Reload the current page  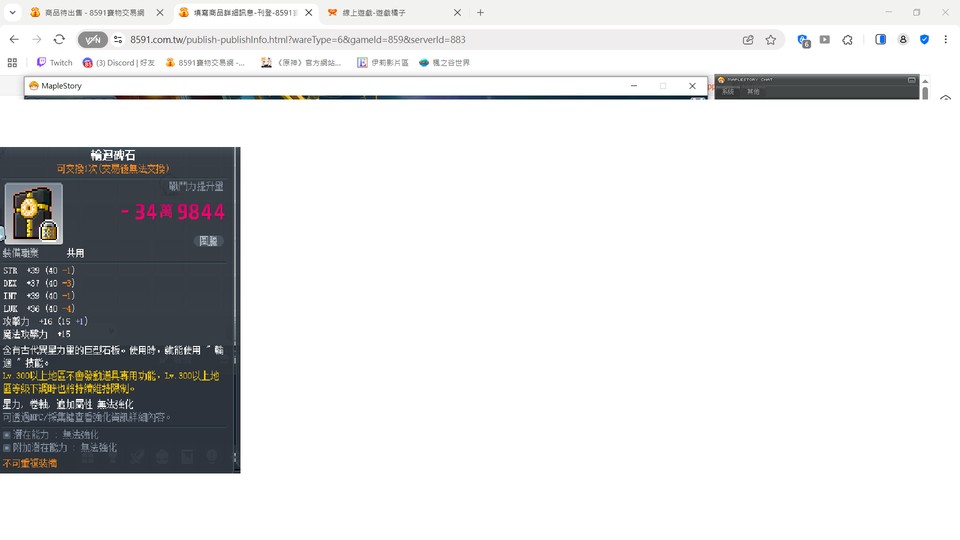point(59,39)
